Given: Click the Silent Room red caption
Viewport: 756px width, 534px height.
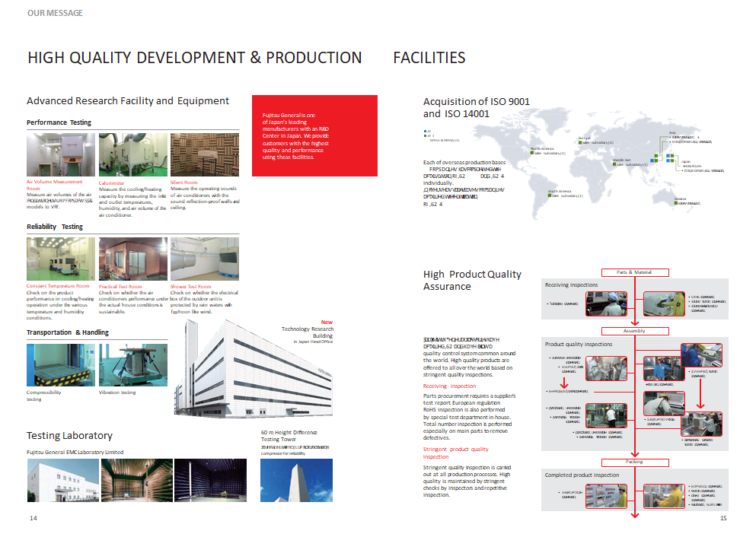Looking at the screenshot, I should tap(183, 182).
